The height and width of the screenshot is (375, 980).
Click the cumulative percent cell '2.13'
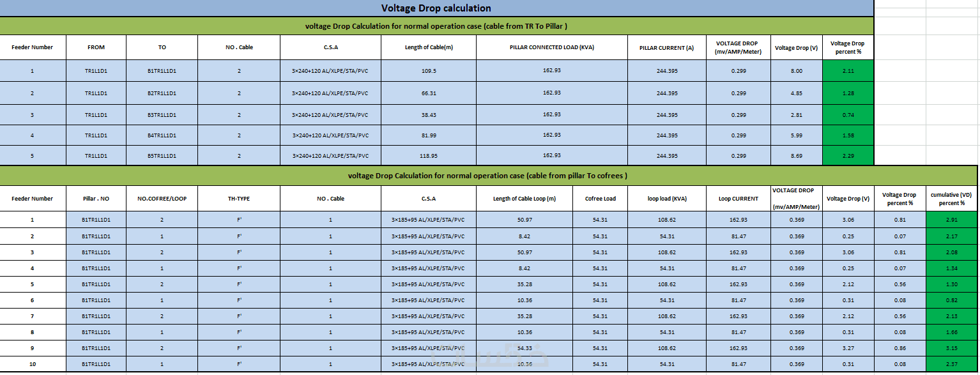coord(952,316)
